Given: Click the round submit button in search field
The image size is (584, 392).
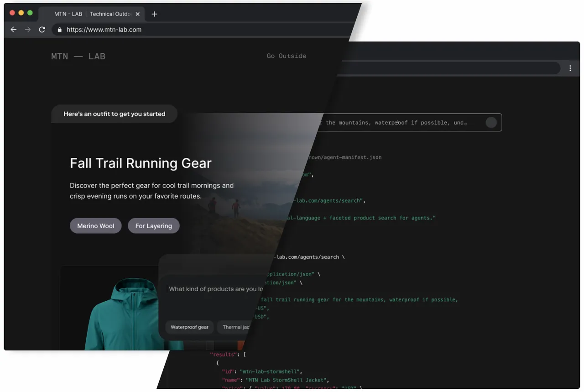Looking at the screenshot, I should [491, 122].
